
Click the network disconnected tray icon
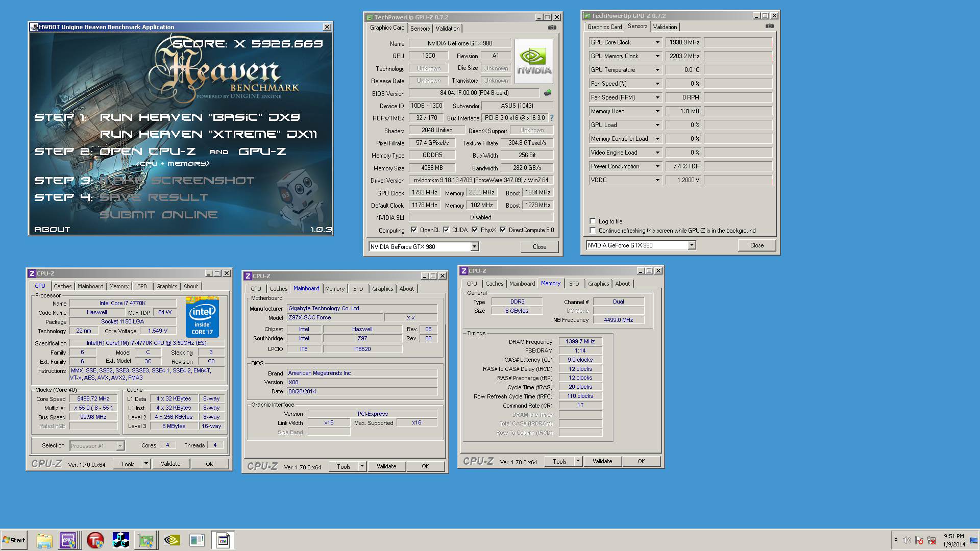(x=932, y=540)
